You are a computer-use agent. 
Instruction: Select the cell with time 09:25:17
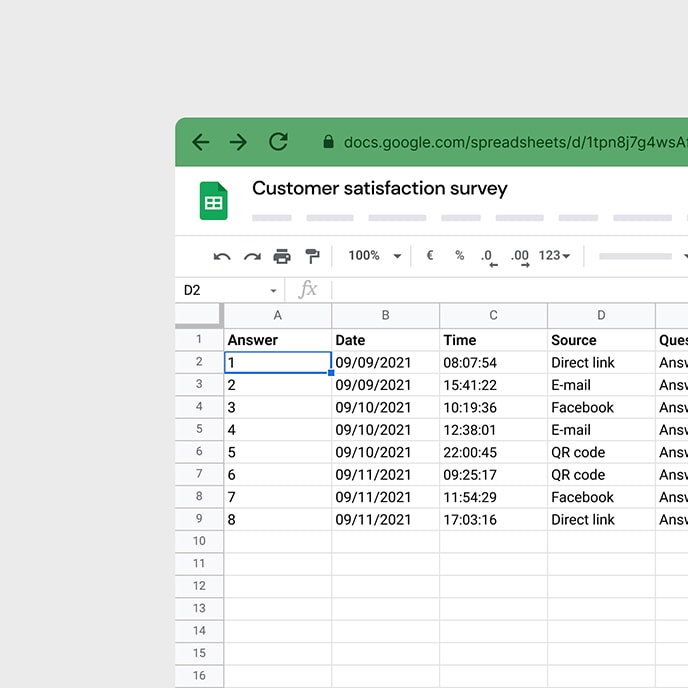point(494,474)
